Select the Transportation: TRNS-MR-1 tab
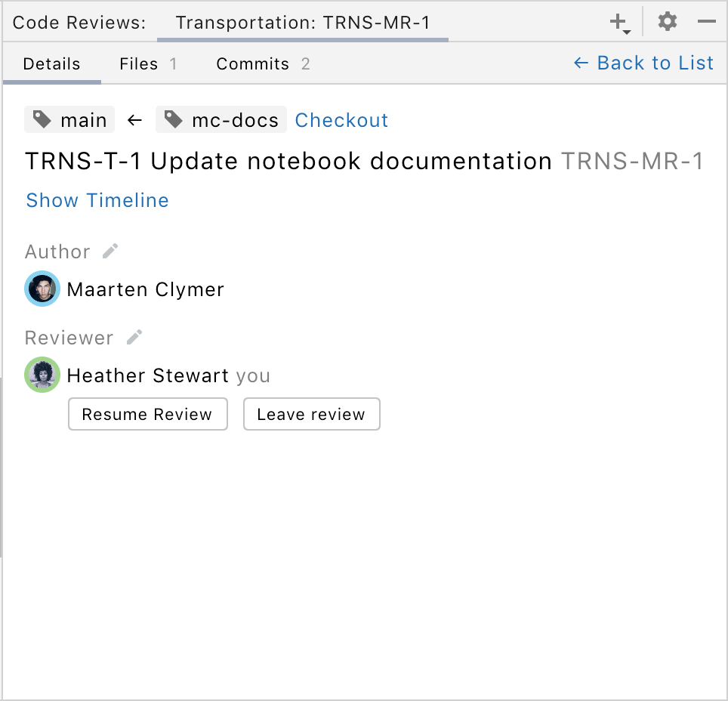This screenshot has height=701, width=728. click(x=303, y=23)
